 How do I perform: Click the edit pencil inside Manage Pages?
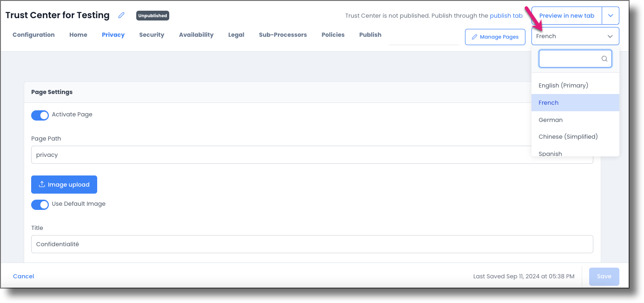[474, 37]
